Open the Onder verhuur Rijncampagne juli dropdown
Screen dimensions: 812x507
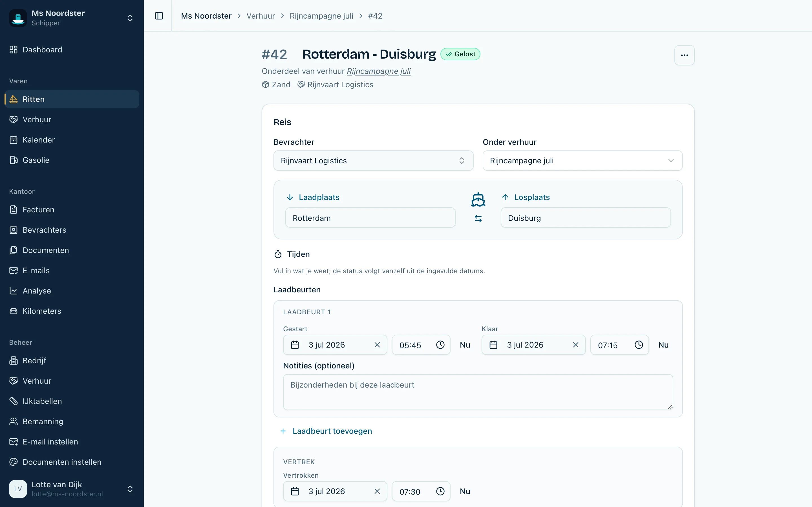pyautogui.click(x=582, y=161)
